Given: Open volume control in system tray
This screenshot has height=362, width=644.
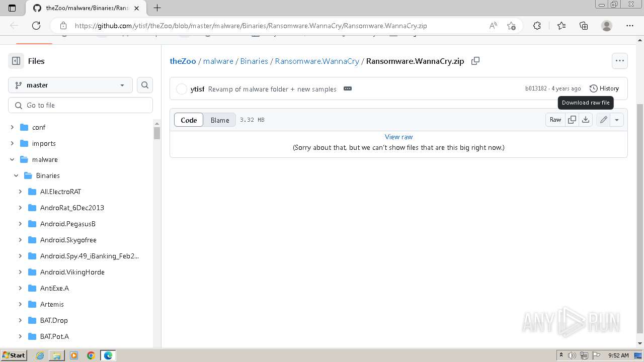Looking at the screenshot, I should 572,355.
